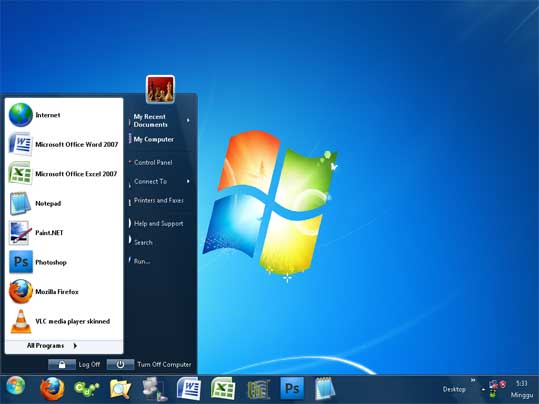Image resolution: width=539 pixels, height=404 pixels.
Task: Click the red tray icon
Action: [502, 384]
